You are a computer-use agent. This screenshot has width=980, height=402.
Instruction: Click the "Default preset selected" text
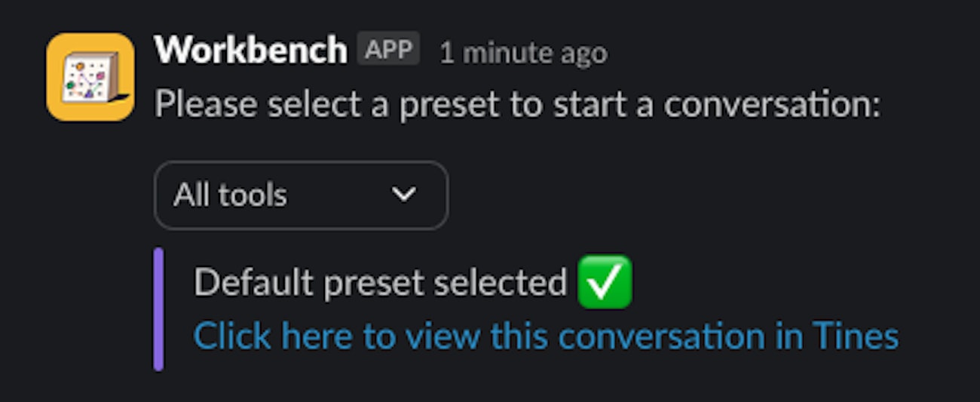click(380, 283)
